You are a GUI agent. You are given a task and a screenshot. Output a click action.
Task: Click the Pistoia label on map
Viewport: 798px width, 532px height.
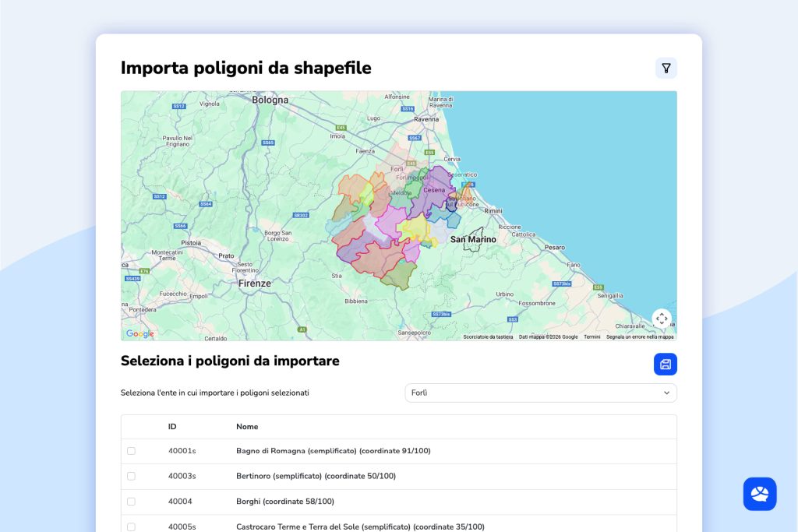pyautogui.click(x=191, y=242)
